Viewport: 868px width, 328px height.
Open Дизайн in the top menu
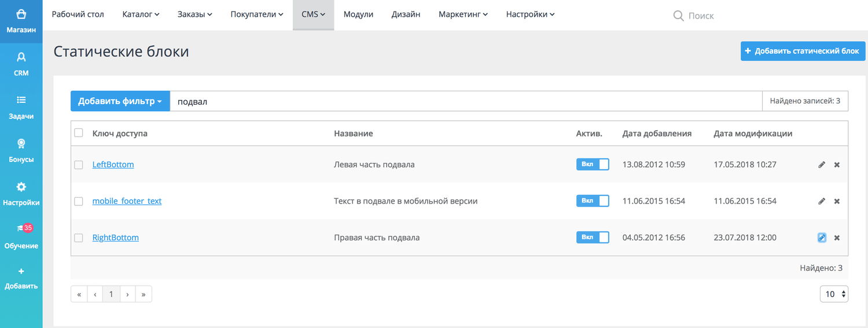click(406, 14)
